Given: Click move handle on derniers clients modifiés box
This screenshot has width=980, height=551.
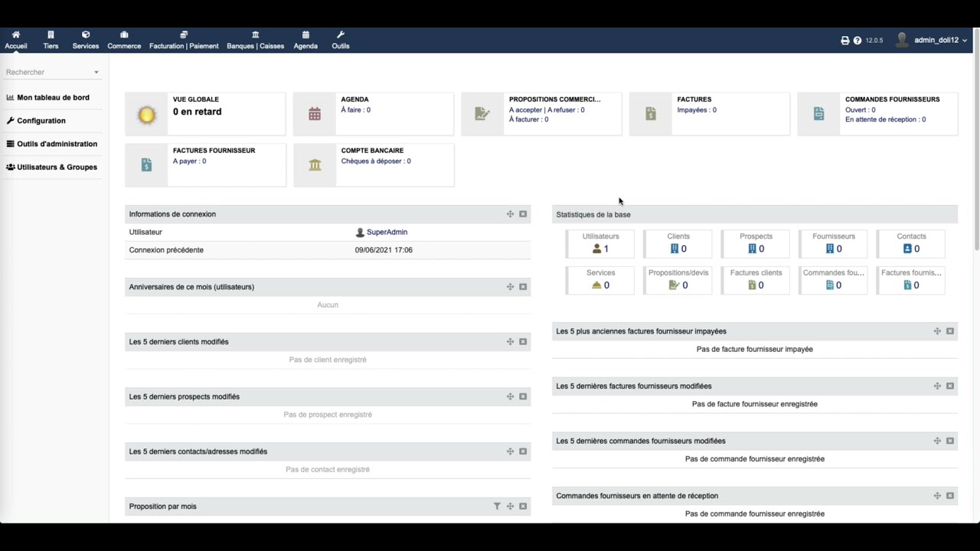Looking at the screenshot, I should 510,342.
